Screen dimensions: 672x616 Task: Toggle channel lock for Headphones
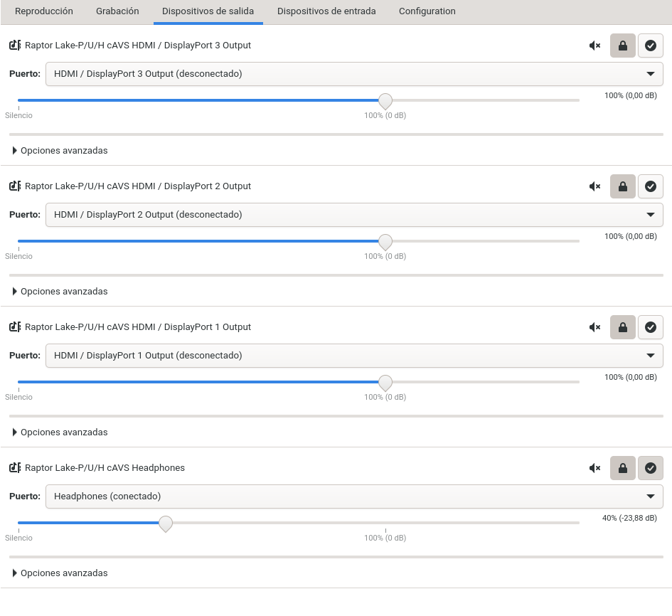click(x=623, y=468)
